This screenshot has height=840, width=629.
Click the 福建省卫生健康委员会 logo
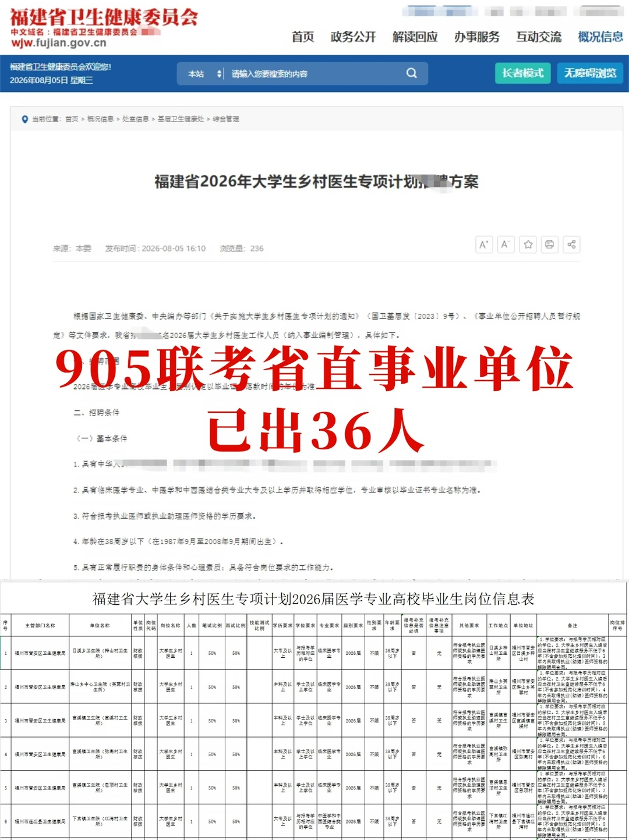point(104,17)
